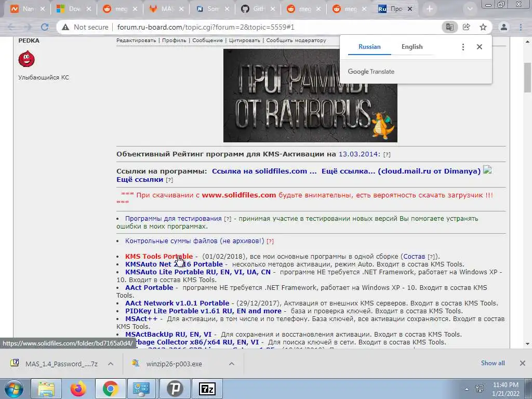The image size is (532, 399).
Task: Close the Google Translate popup
Action: (480, 47)
